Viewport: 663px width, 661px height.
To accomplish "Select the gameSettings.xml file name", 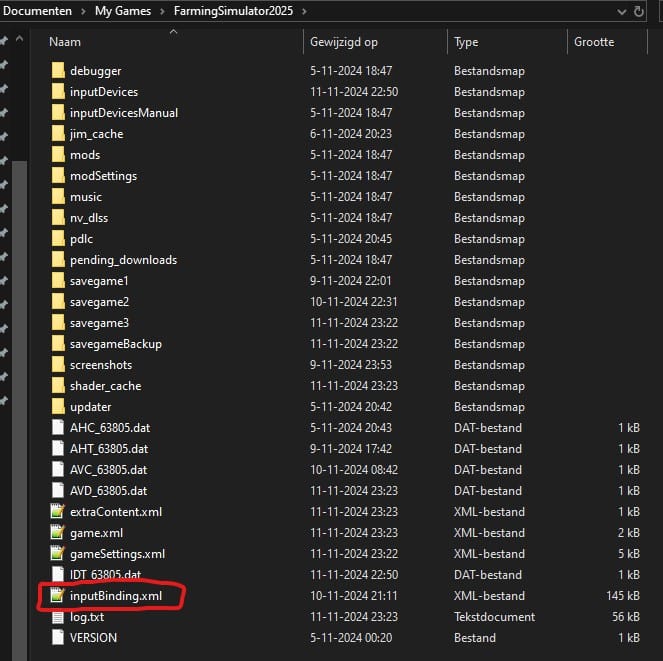I will coord(117,554).
